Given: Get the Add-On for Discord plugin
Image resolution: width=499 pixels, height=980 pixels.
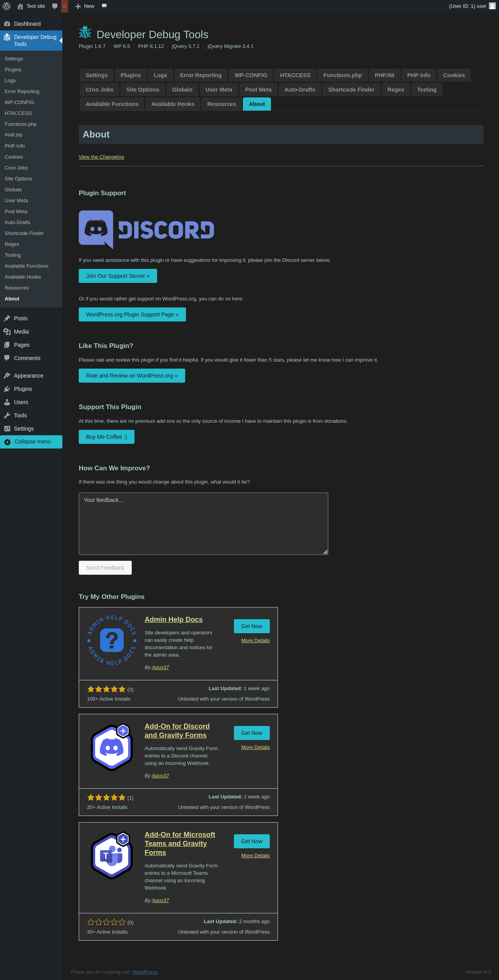Looking at the screenshot, I should point(252,733).
